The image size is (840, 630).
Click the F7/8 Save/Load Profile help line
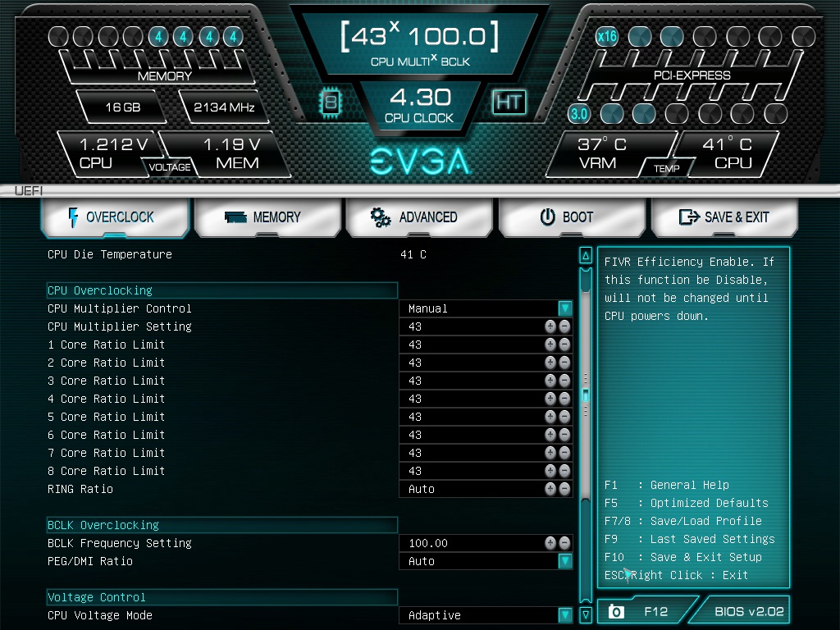683,521
